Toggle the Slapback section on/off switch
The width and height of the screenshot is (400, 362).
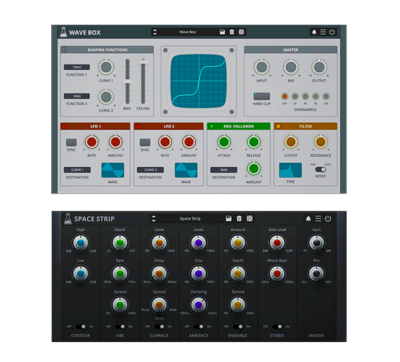tap(159, 327)
